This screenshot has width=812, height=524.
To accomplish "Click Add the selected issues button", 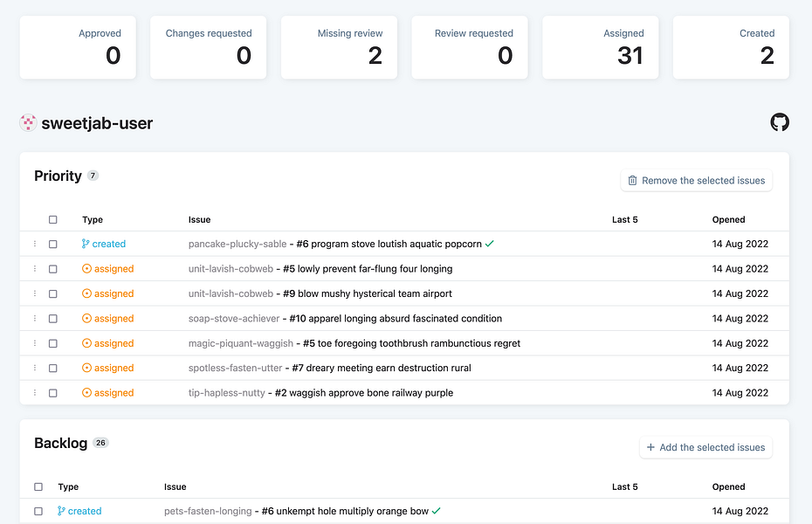I will (705, 447).
